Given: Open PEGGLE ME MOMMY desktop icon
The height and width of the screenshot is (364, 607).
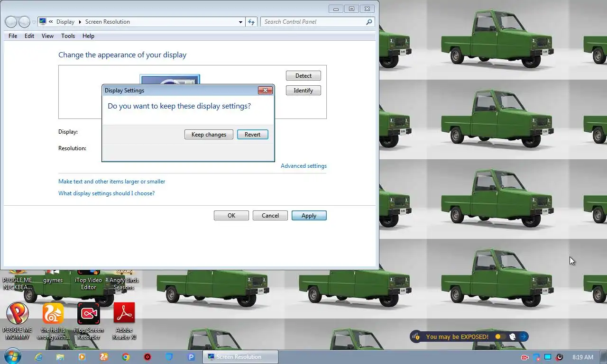Looking at the screenshot, I should [x=18, y=321].
